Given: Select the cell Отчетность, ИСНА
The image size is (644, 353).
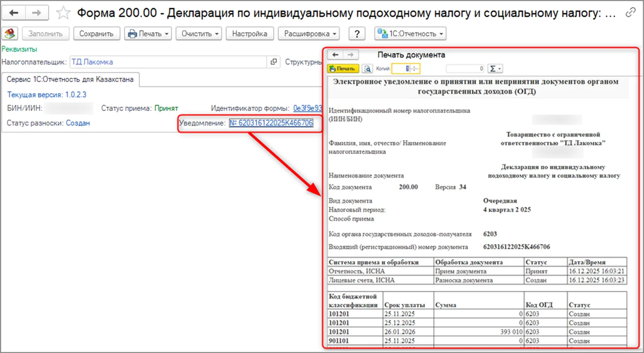Looking at the screenshot, I should coord(380,271).
